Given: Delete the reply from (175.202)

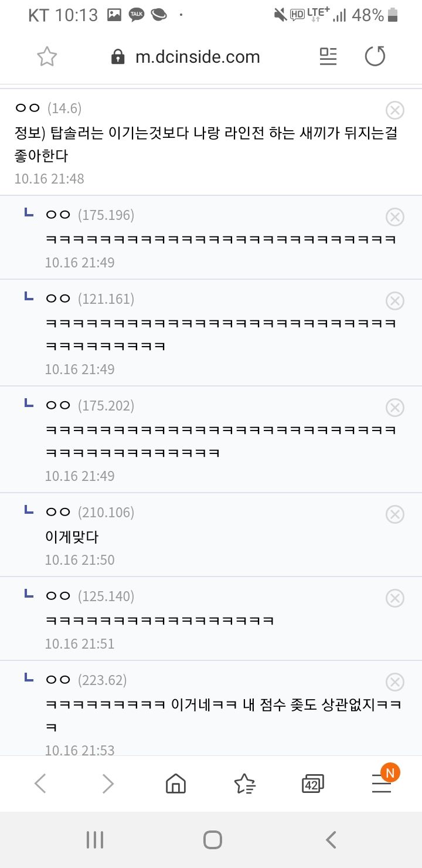Looking at the screenshot, I should point(395,408).
